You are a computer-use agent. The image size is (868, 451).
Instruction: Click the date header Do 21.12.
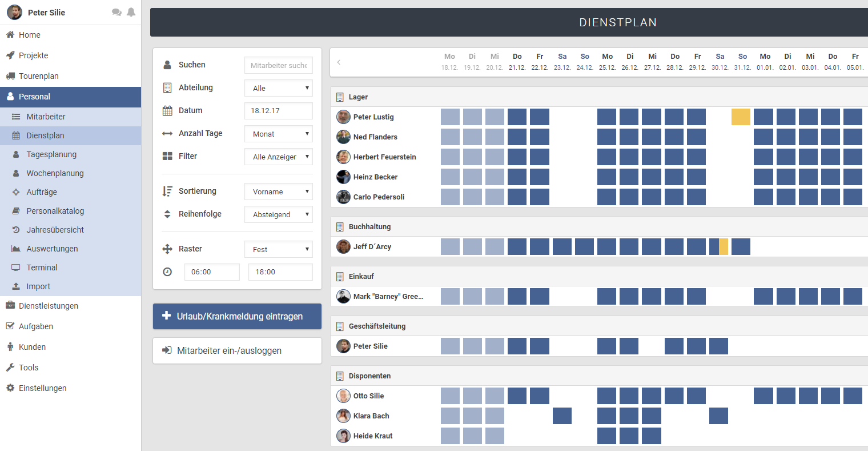tap(517, 62)
